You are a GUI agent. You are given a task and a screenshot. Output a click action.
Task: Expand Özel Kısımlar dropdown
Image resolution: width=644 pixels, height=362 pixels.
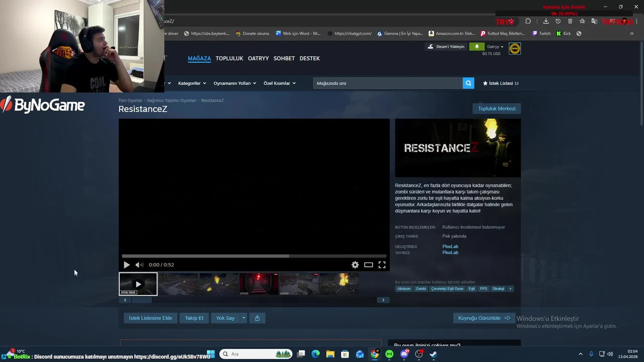click(x=279, y=83)
